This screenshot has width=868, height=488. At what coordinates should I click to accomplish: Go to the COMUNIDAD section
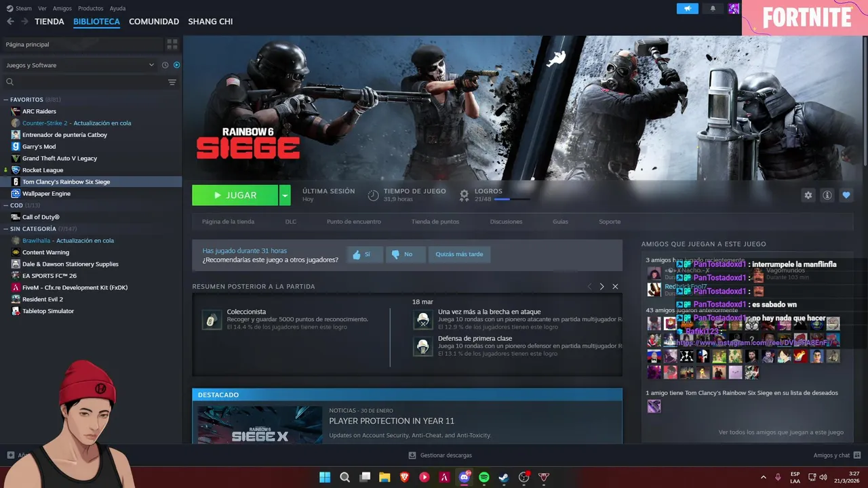[154, 22]
